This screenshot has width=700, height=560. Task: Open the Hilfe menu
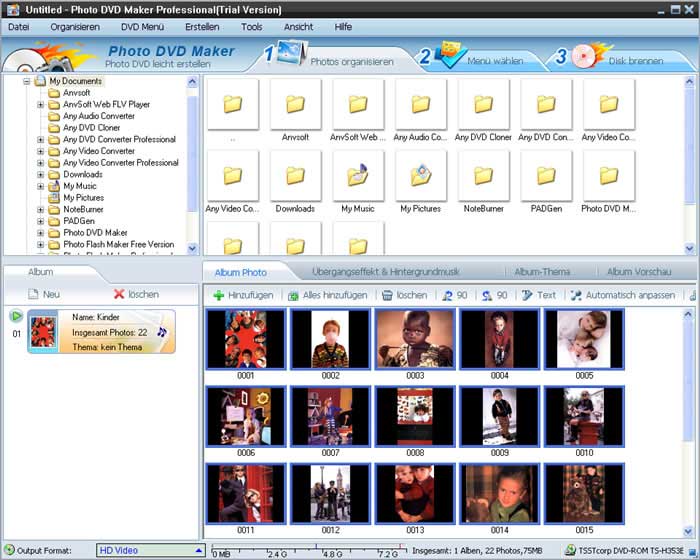(x=343, y=27)
